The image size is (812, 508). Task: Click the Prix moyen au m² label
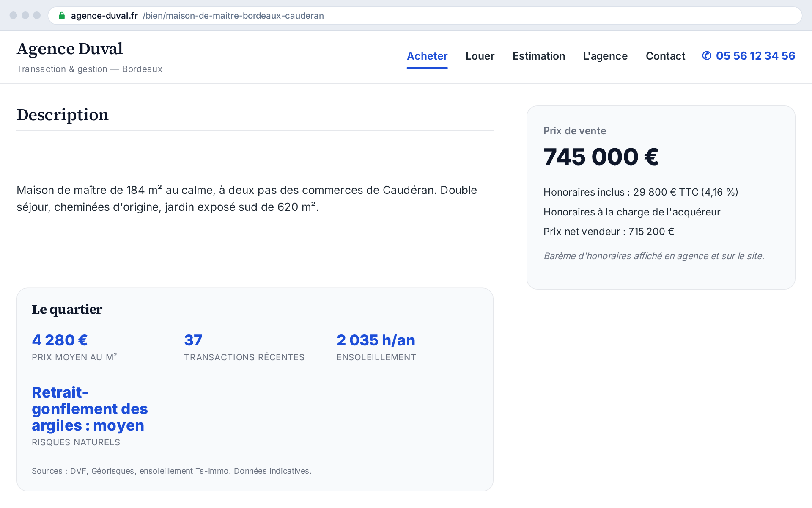click(74, 357)
